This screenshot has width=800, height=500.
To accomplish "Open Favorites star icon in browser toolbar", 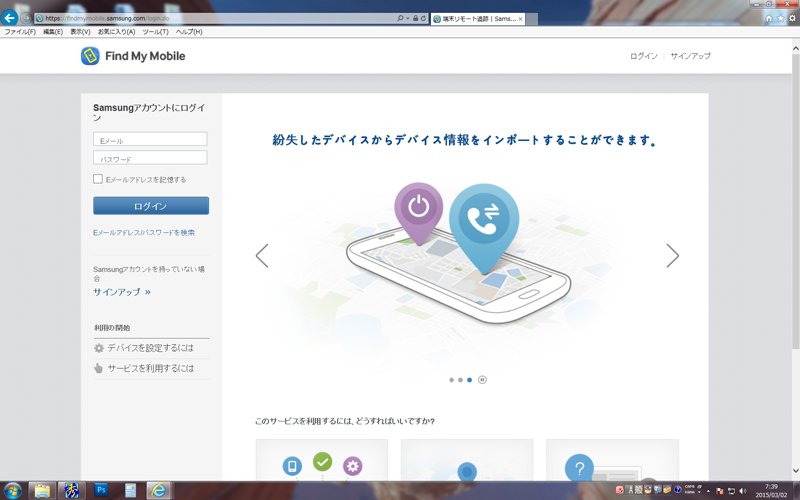I will pos(780,18).
